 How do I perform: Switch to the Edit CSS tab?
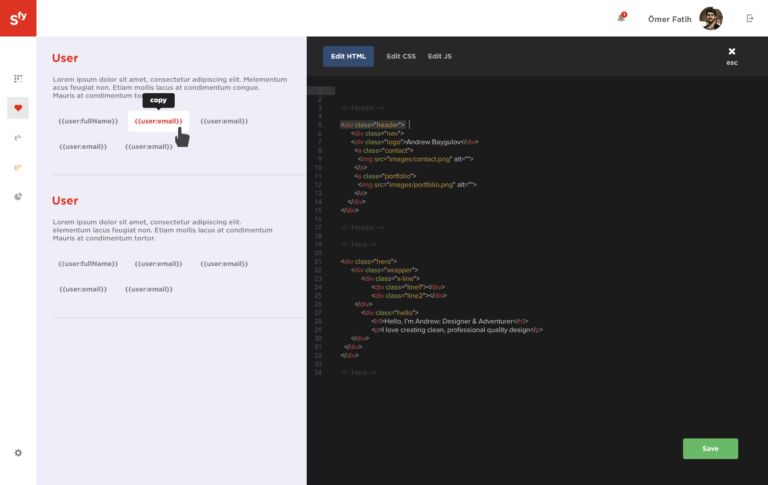coord(401,56)
